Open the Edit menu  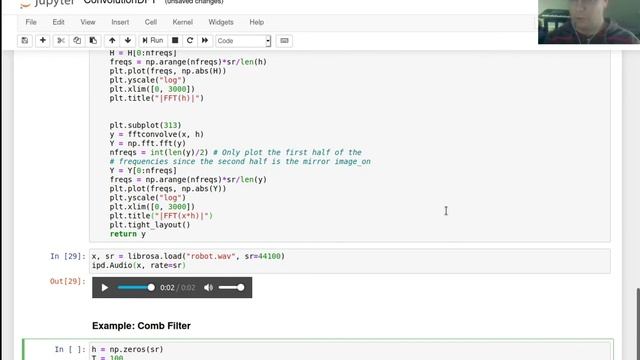click(58, 22)
